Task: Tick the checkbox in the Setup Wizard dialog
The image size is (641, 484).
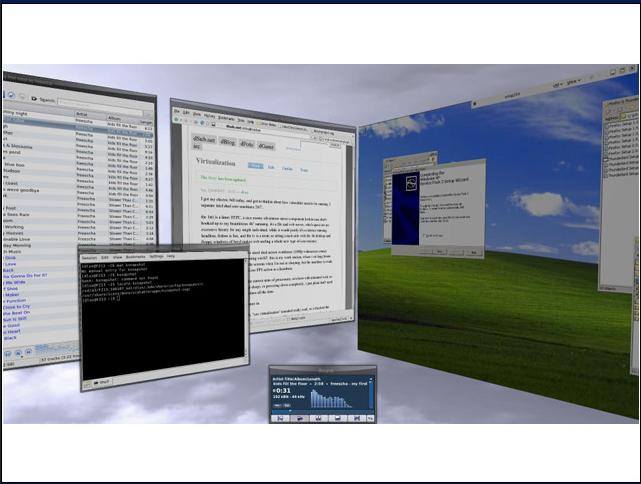Action: click(x=427, y=235)
